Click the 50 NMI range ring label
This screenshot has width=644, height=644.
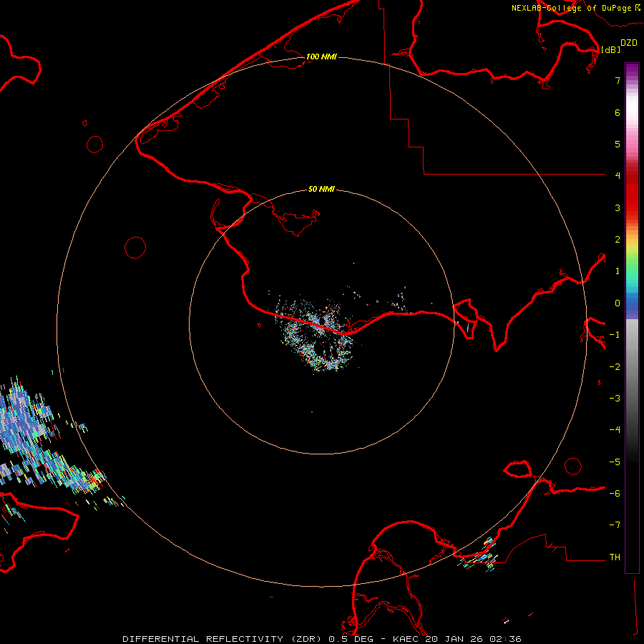pos(321,189)
